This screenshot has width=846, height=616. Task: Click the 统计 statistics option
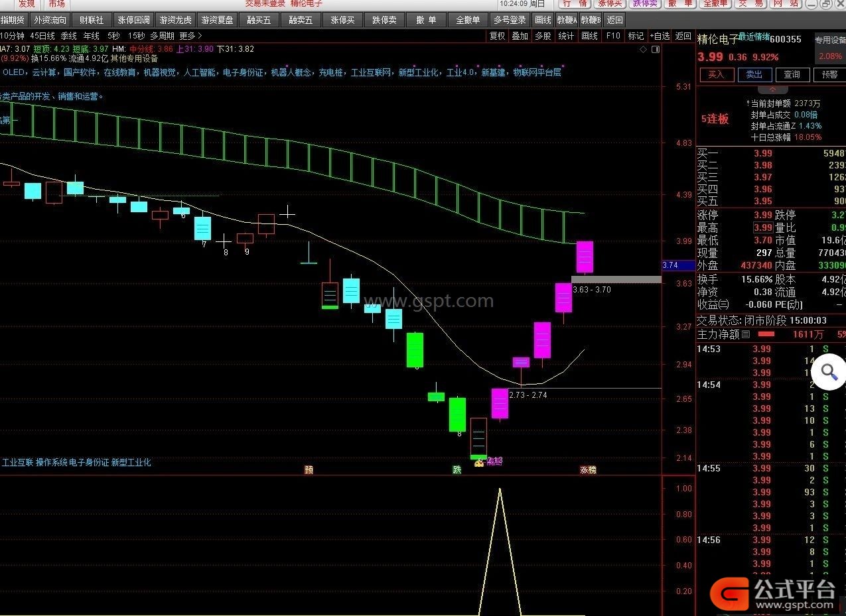(x=566, y=36)
